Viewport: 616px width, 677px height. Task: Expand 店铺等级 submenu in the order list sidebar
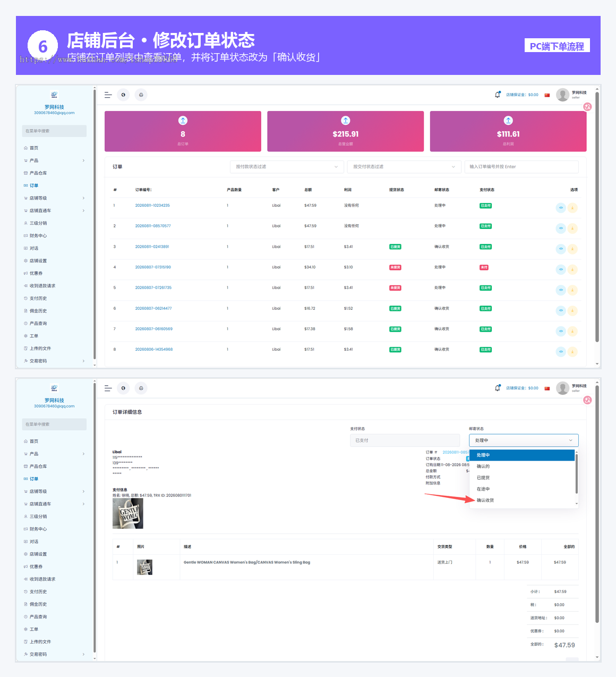[83, 198]
